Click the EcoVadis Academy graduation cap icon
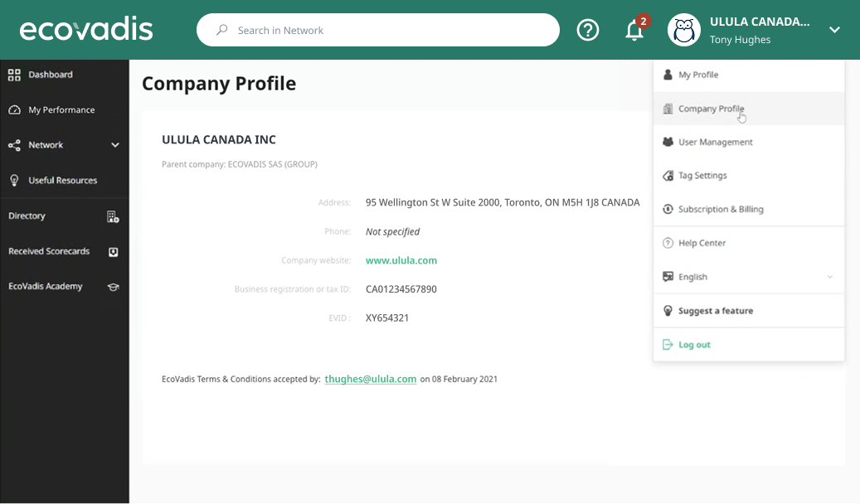 pyautogui.click(x=113, y=287)
